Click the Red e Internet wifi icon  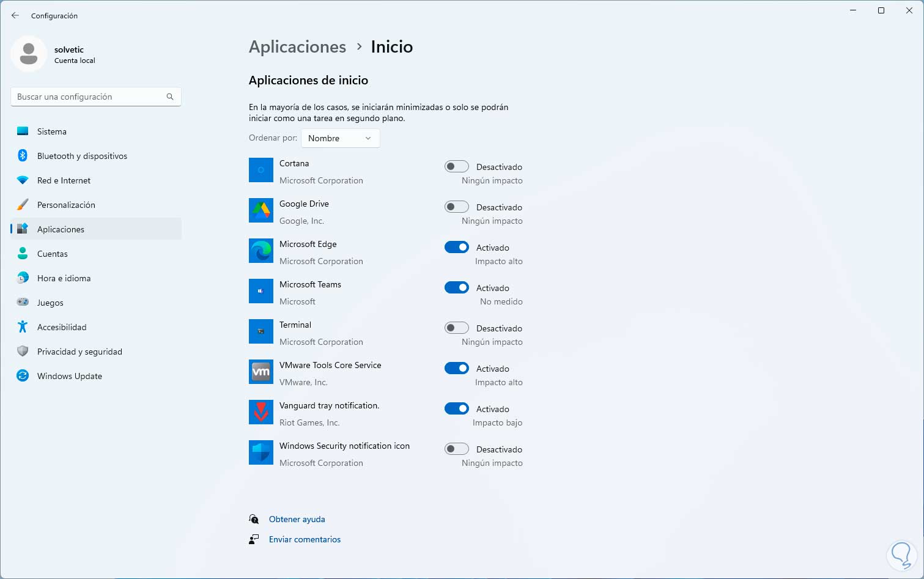point(23,180)
